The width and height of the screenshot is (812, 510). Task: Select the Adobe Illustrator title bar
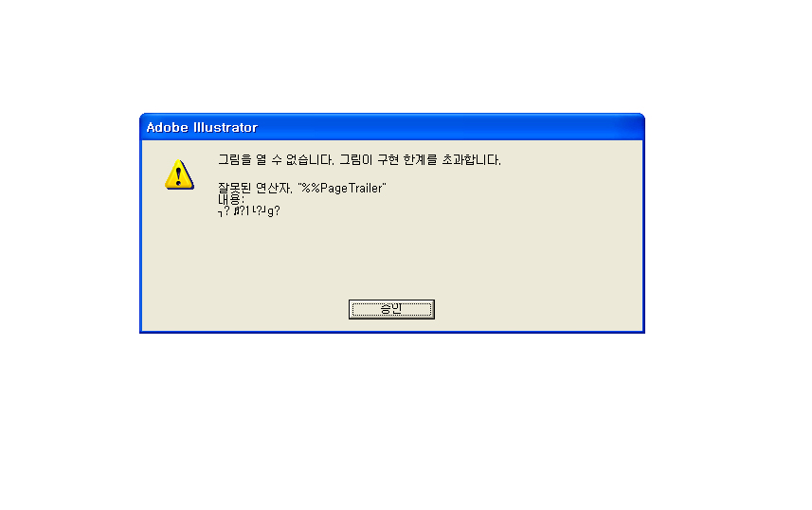pos(392,127)
